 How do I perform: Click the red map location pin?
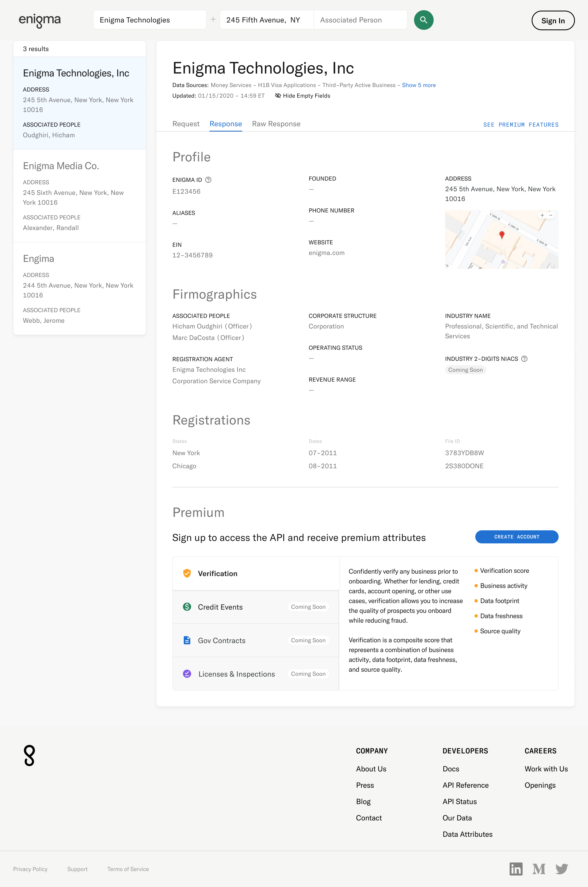502,235
